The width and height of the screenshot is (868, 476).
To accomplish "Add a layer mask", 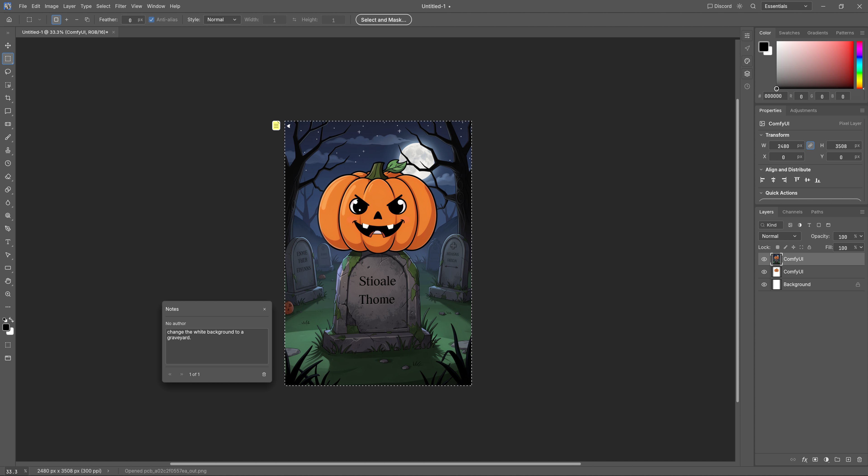I will click(815, 459).
